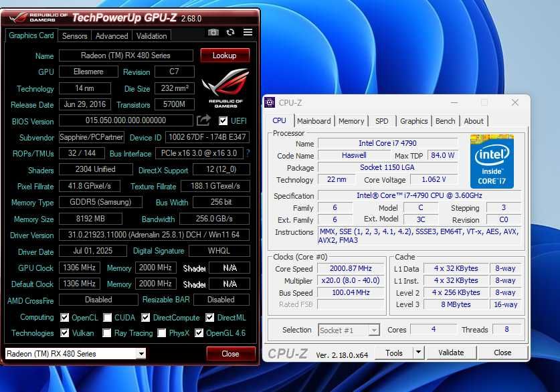Open the Graphics tab in CPU-Z
Screen dimensions: 560x392
(414, 121)
